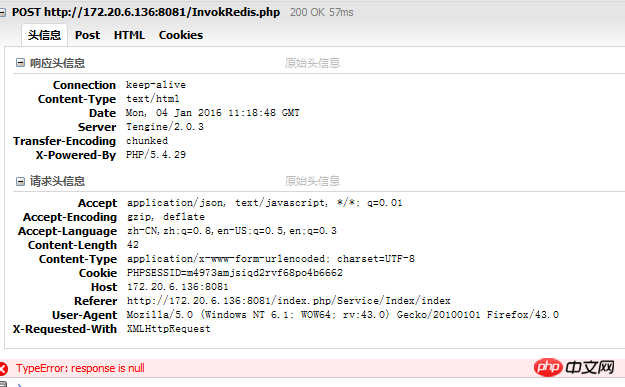Click the console command prompt arrow
The width and height of the screenshot is (625, 387).
tap(20, 385)
